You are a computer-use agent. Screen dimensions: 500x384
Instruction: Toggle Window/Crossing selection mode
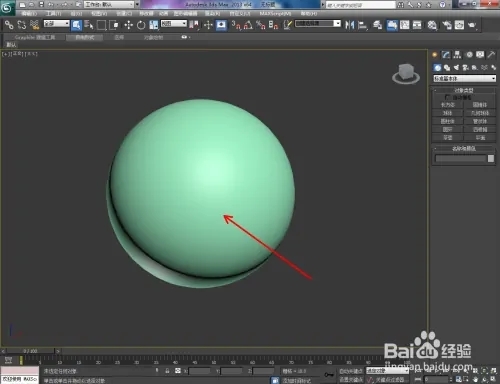(114, 25)
